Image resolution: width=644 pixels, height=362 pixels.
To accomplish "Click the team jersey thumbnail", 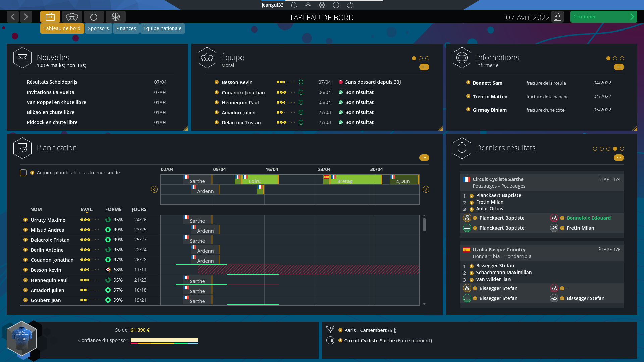I will (22, 339).
